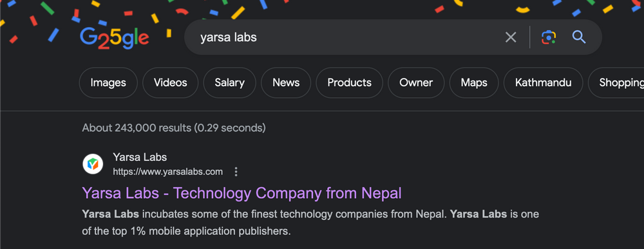Open Google Lens camera search icon
Screen dimensions: 644x249
pyautogui.click(x=548, y=37)
